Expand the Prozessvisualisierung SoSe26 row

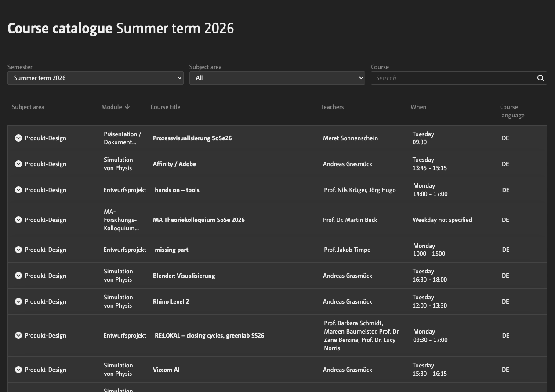(18, 138)
